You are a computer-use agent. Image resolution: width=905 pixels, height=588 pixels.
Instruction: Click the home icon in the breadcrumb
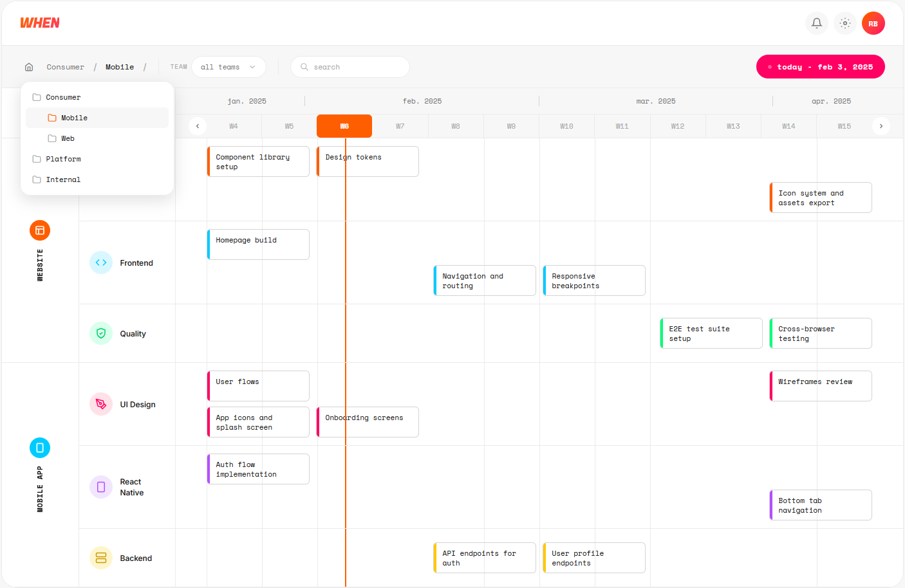point(28,66)
